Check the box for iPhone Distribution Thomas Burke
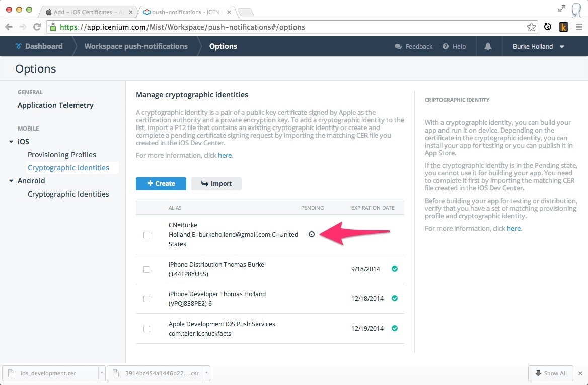 (146, 269)
